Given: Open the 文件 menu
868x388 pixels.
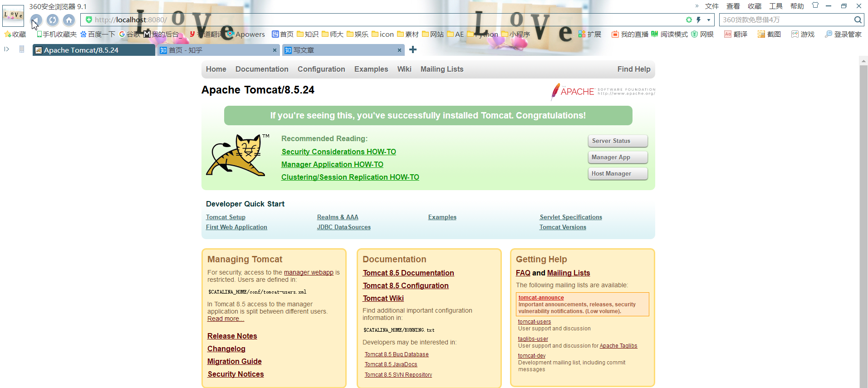Looking at the screenshot, I should (712, 6).
